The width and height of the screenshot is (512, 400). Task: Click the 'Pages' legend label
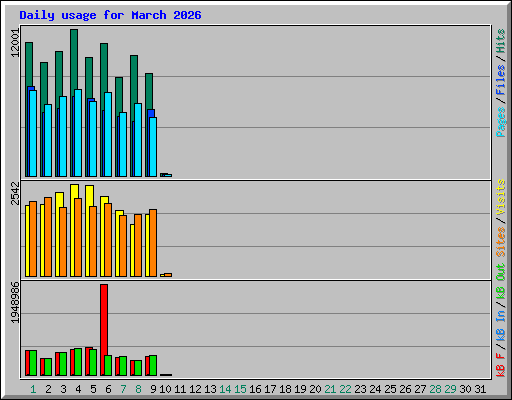coord(501,122)
